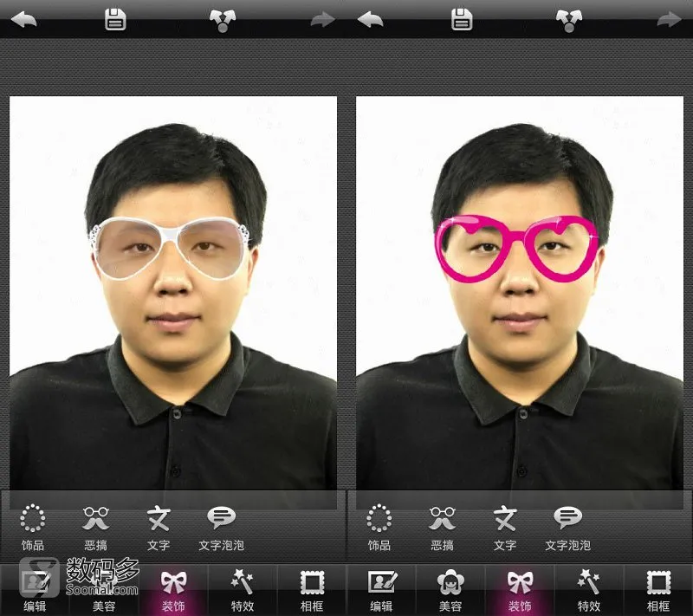
Task: Select the white aviator glasses sticker
Action: [169, 249]
